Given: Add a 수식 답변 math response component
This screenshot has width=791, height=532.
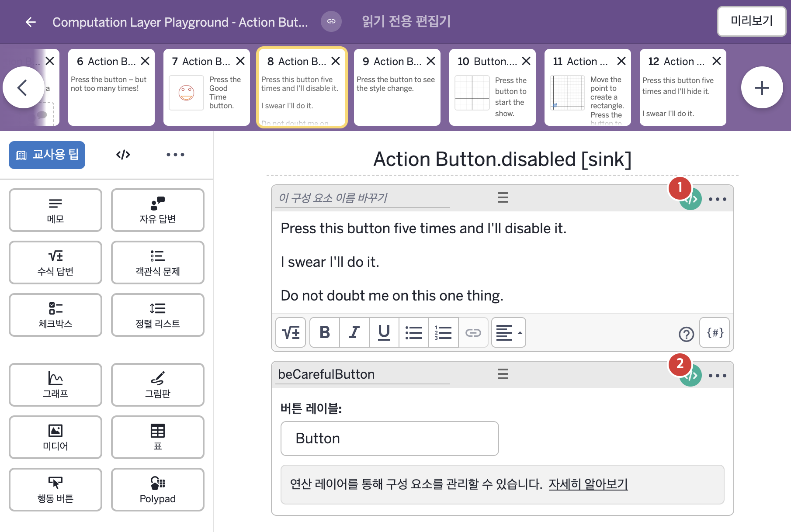Looking at the screenshot, I should pos(56,263).
